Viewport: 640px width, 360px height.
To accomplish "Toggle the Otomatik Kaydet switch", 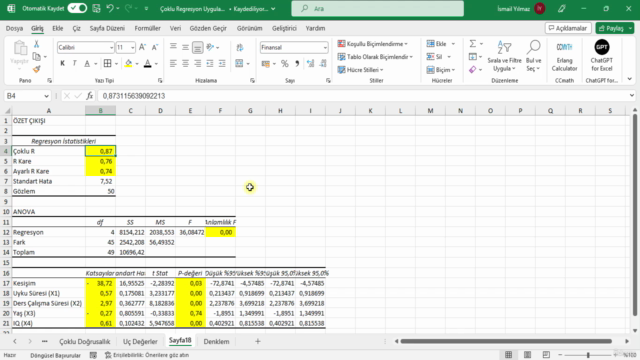I will [x=77, y=8].
